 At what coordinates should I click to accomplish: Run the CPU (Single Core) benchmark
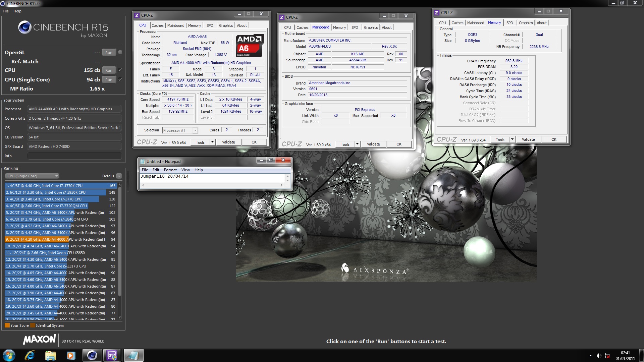pos(109,79)
